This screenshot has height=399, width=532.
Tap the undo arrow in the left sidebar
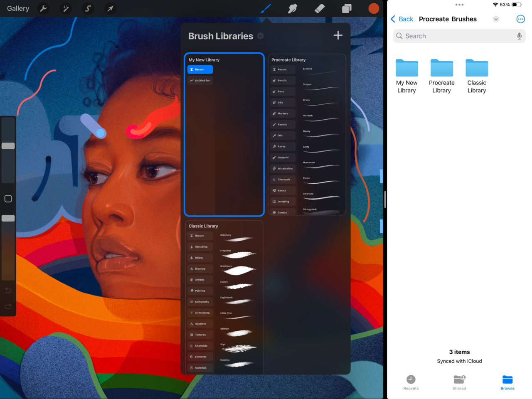[8, 290]
